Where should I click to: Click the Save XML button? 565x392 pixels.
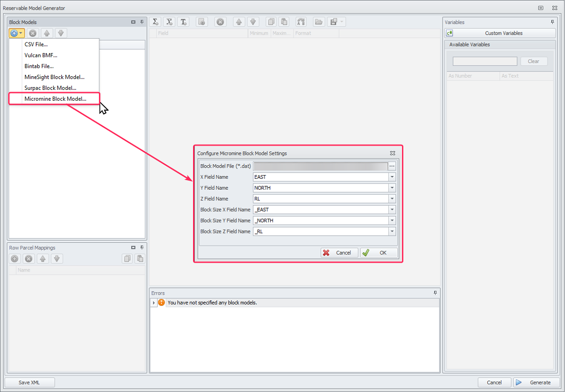coord(29,383)
